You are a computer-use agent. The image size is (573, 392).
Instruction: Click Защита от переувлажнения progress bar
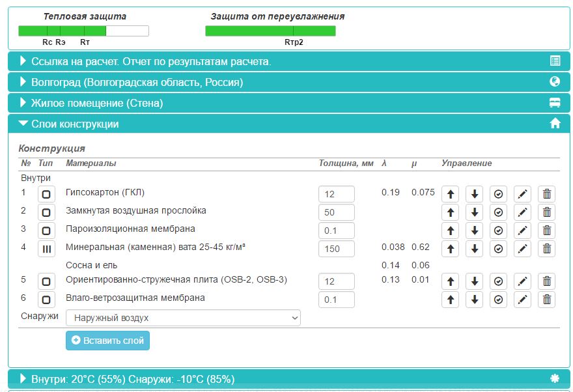[270, 31]
